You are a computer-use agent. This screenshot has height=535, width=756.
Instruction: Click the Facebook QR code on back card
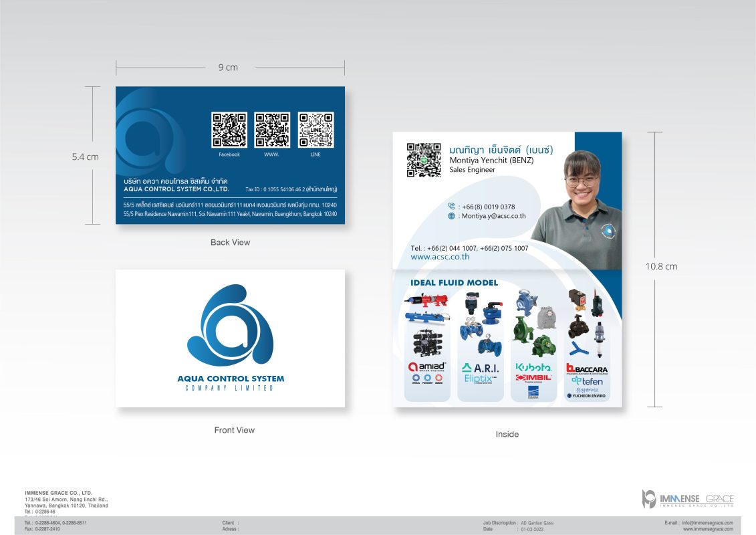[229, 130]
